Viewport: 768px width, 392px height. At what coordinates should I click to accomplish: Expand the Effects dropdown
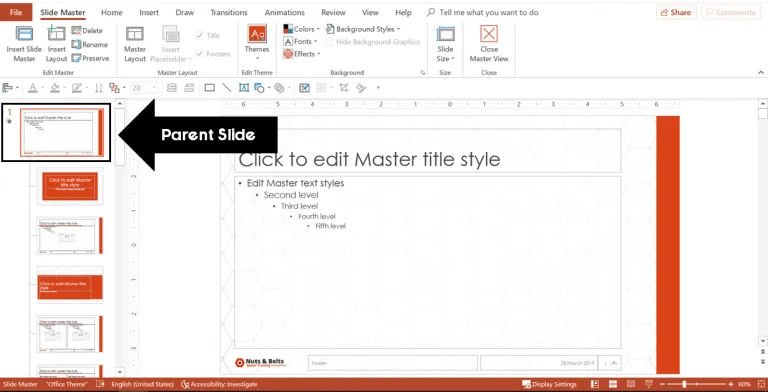302,54
